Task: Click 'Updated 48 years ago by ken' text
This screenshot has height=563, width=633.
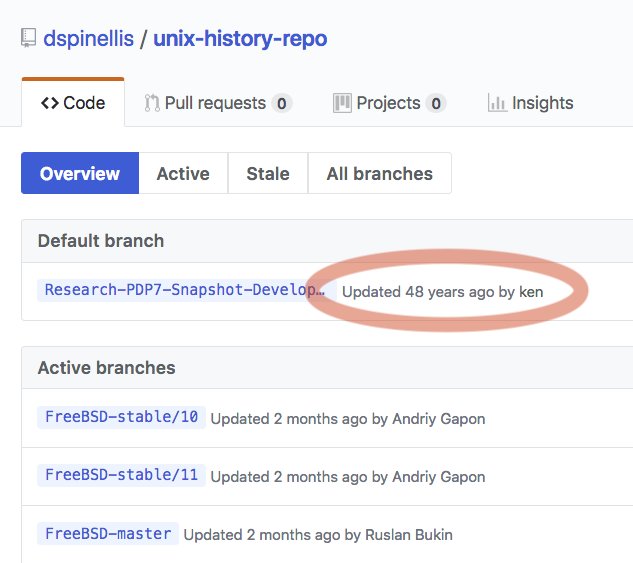Action: click(442, 292)
